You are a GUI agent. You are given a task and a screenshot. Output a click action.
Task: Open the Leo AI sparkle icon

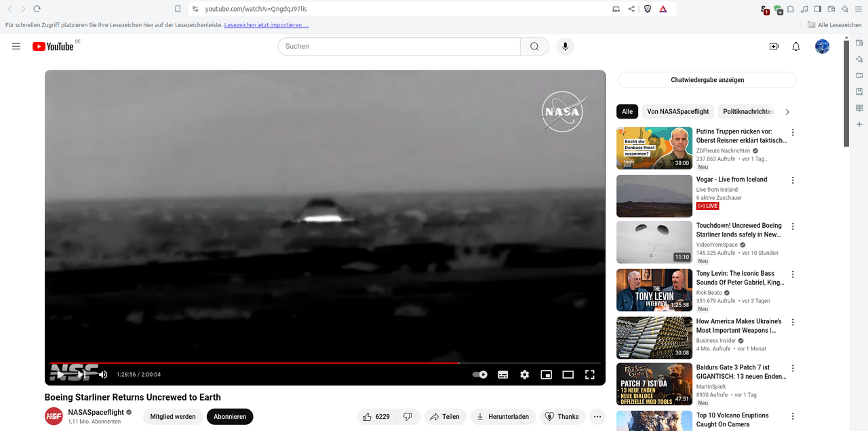tap(845, 9)
